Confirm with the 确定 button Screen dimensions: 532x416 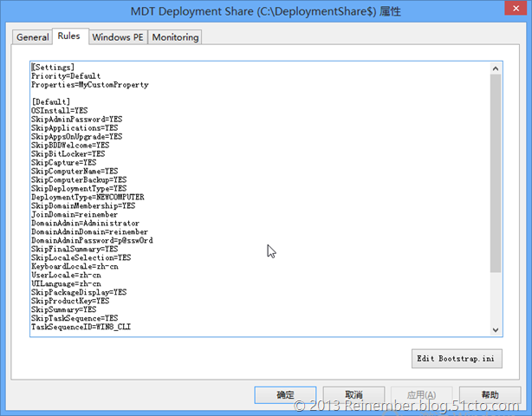(285, 395)
